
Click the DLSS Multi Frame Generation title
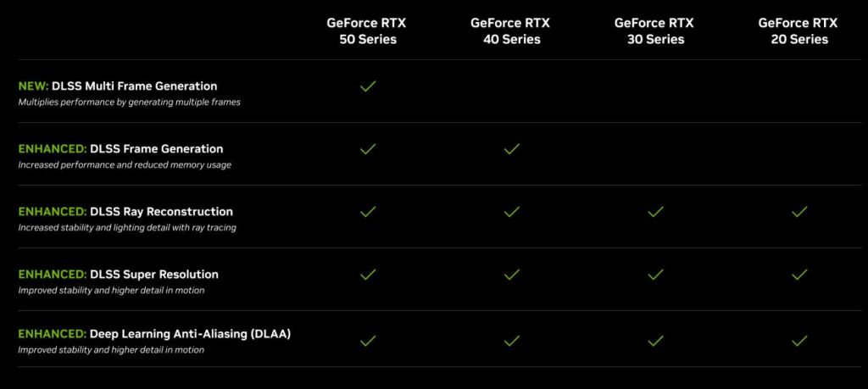[x=134, y=86]
